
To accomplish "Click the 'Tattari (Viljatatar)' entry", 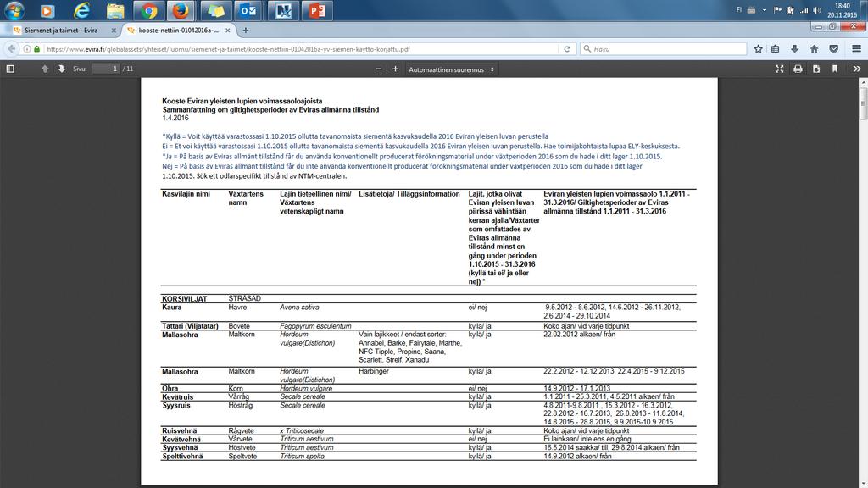I will point(190,326).
